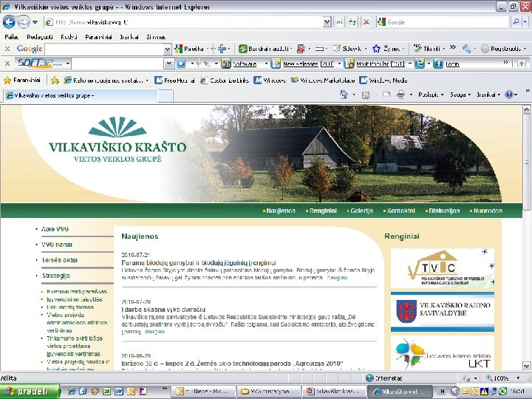Expand the Google toolbar search box dropdown
The image size is (532, 399).
coord(167,50)
